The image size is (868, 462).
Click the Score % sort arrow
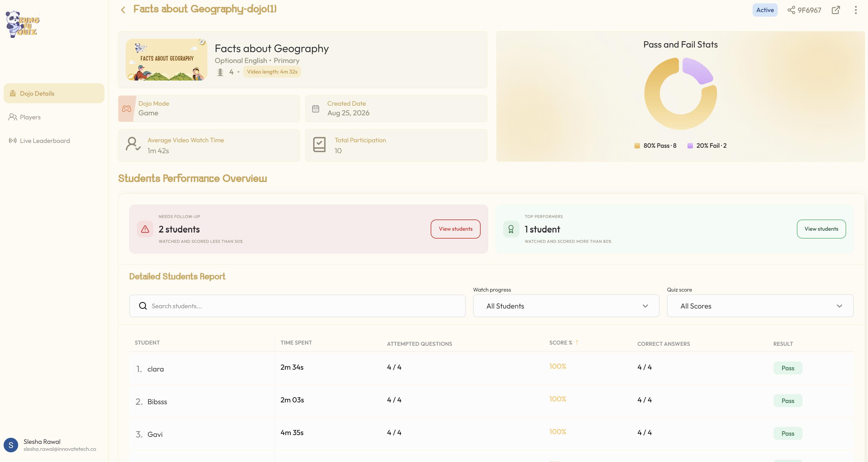point(577,342)
